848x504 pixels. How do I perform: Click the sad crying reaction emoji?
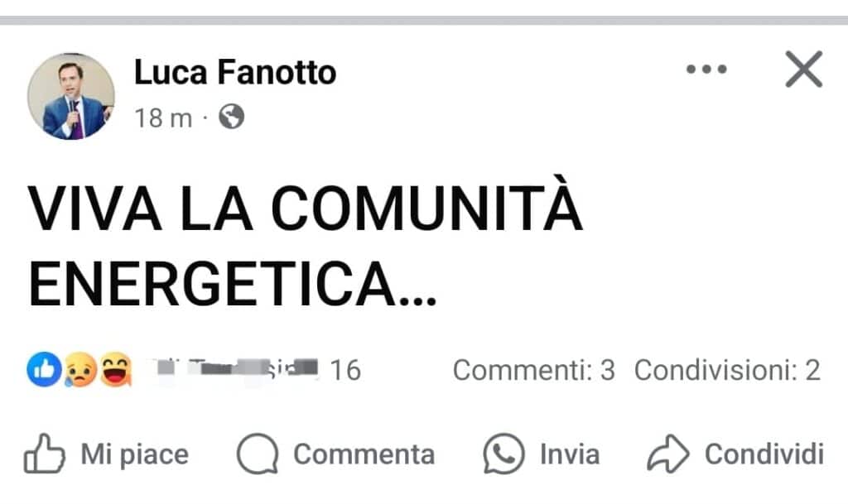(x=80, y=370)
